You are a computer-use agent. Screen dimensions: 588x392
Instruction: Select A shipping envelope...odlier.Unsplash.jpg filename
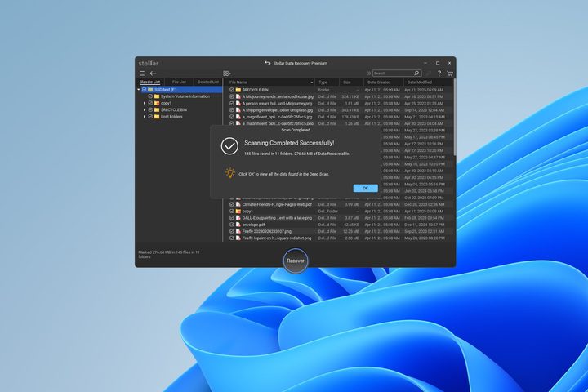click(278, 110)
